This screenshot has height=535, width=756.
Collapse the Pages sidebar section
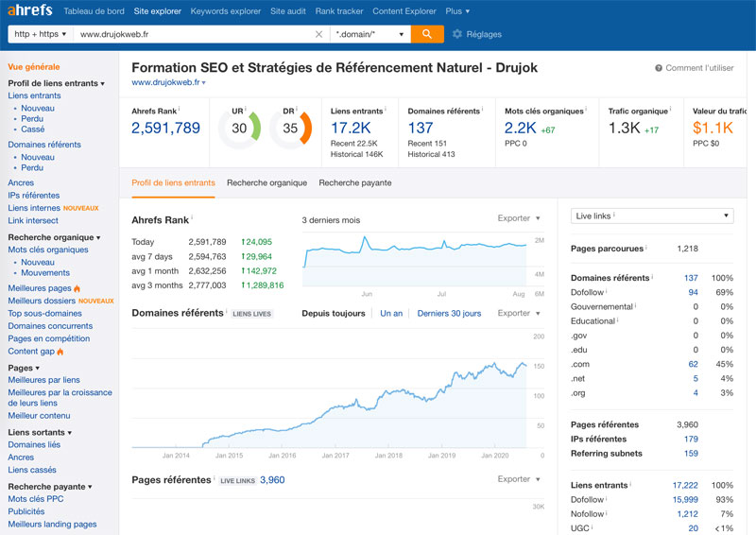click(24, 368)
